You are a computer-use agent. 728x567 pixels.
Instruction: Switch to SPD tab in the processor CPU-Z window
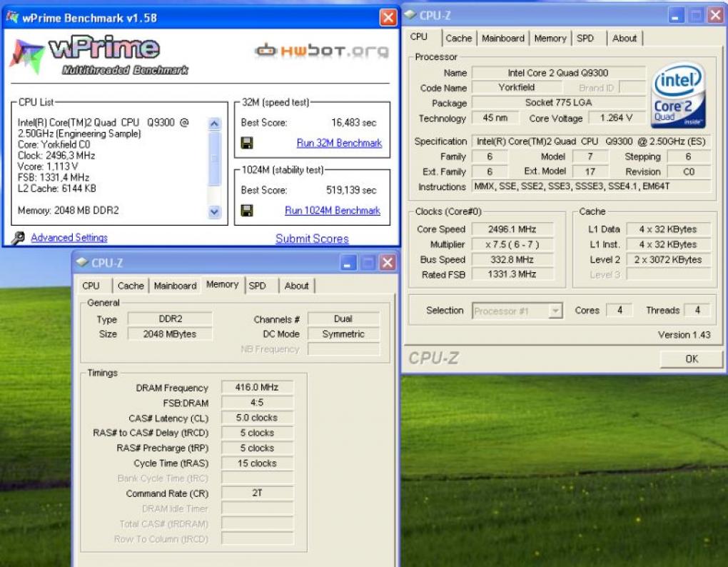tap(585, 38)
